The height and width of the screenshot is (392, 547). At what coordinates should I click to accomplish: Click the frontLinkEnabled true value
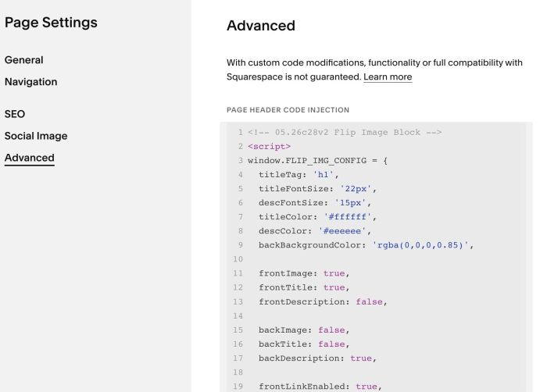point(366,387)
